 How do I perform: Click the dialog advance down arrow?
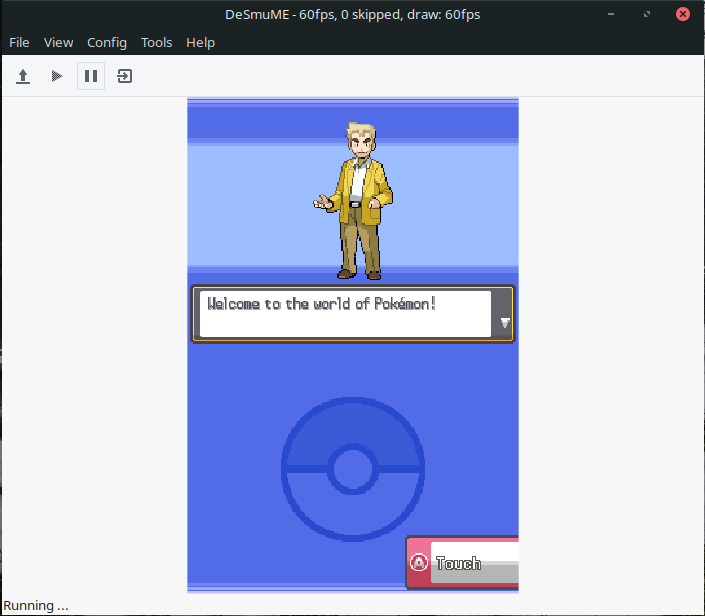(x=505, y=322)
